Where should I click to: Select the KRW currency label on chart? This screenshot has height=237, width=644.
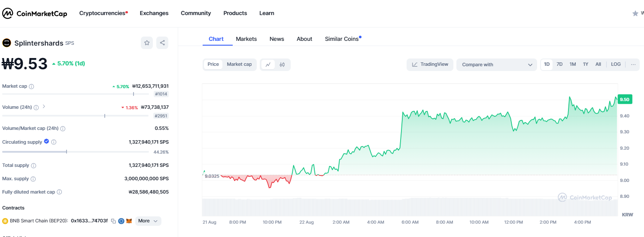click(x=627, y=214)
